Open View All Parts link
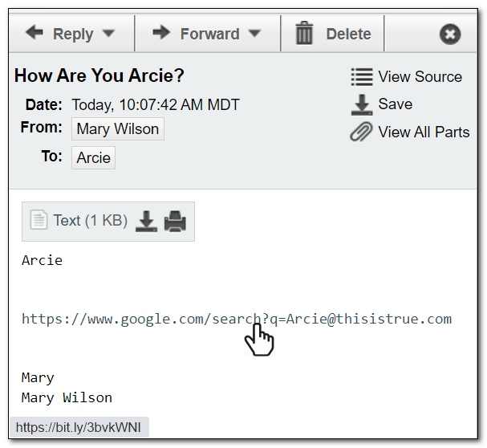 click(x=424, y=132)
